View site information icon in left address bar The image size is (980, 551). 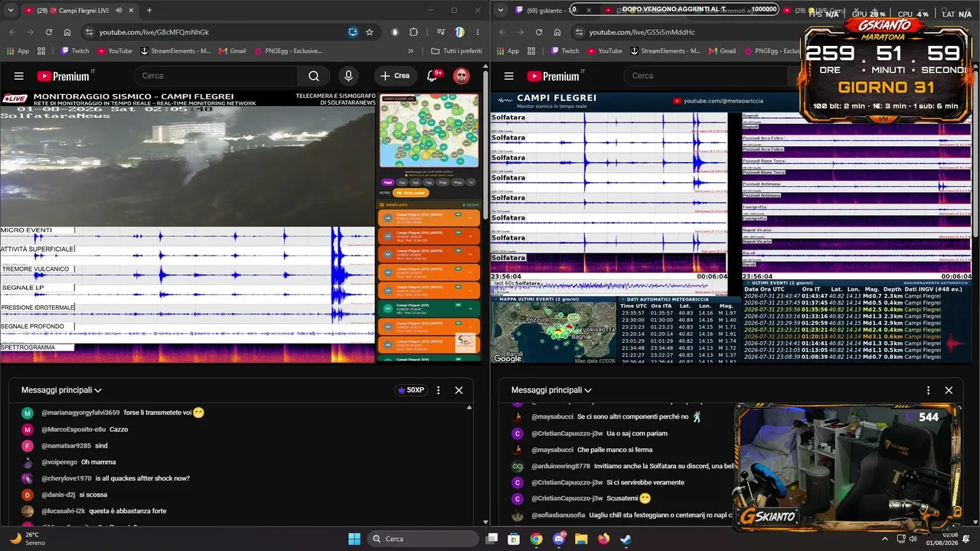89,32
